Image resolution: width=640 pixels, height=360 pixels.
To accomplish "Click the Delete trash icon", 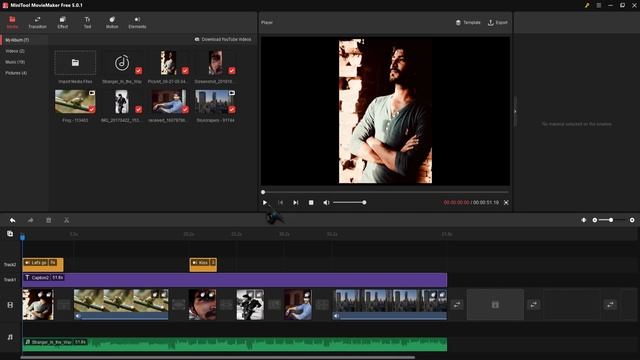I will [49, 220].
